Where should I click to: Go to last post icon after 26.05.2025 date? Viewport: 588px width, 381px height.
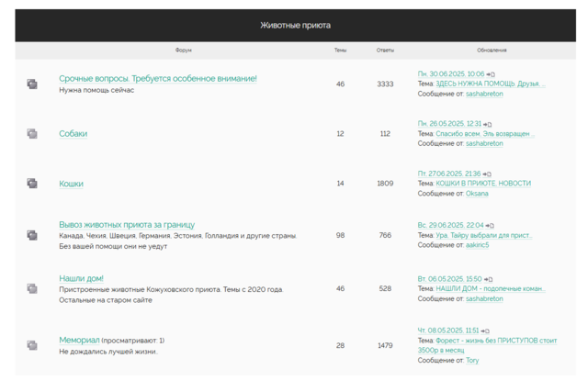pos(487,124)
